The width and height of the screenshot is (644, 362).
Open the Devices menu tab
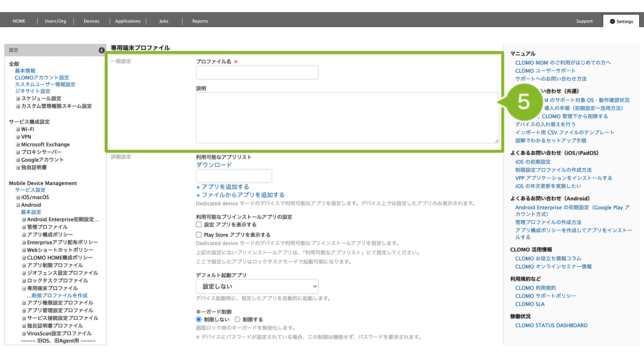point(91,21)
